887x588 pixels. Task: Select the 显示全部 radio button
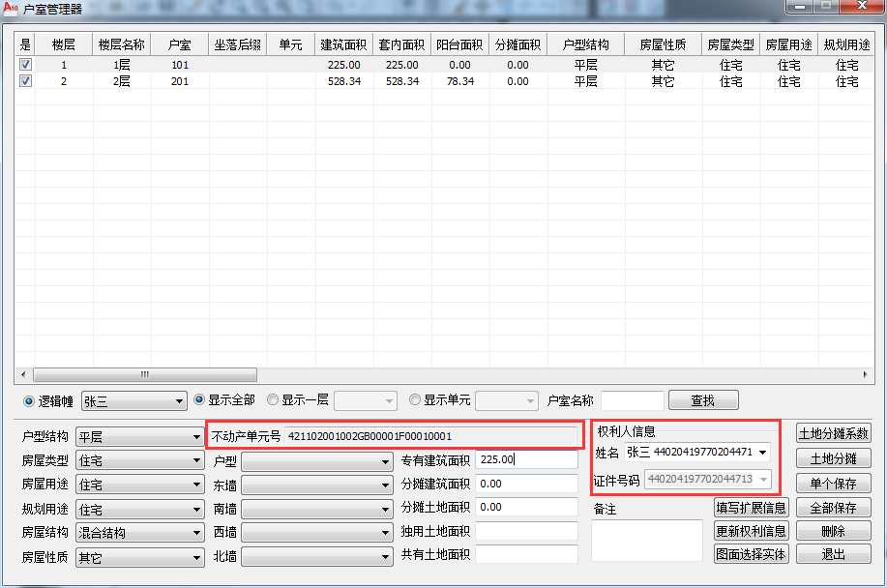pyautogui.click(x=200, y=399)
